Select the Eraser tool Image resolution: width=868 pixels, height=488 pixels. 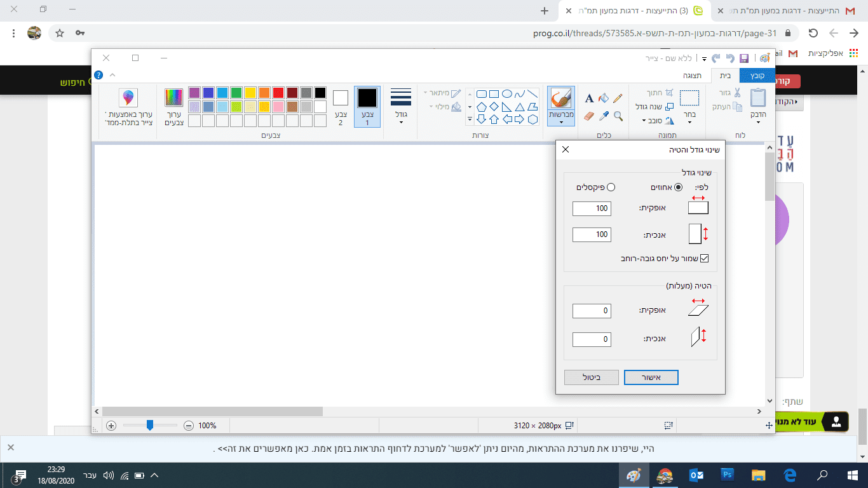589,116
